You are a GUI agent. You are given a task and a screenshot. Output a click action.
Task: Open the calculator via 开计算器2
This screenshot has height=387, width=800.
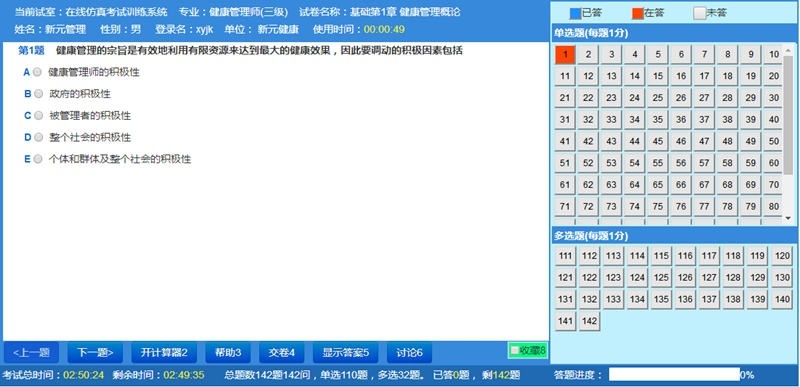pos(164,352)
